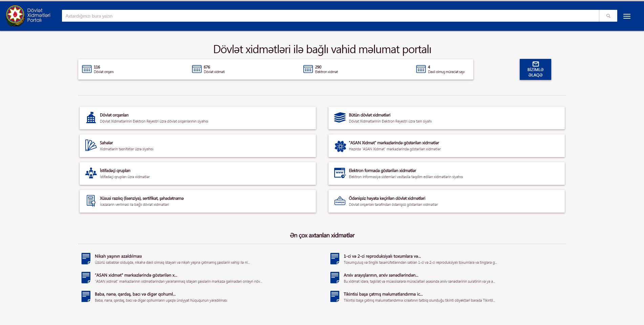
Task: Click the Dövlət orqanları building icon
Action: pos(91,118)
